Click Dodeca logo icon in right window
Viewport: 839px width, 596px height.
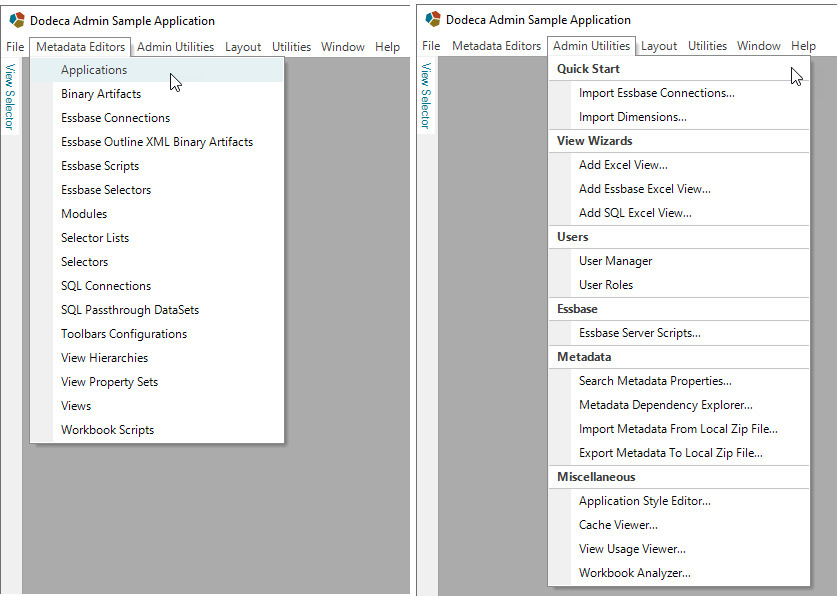[x=433, y=19]
